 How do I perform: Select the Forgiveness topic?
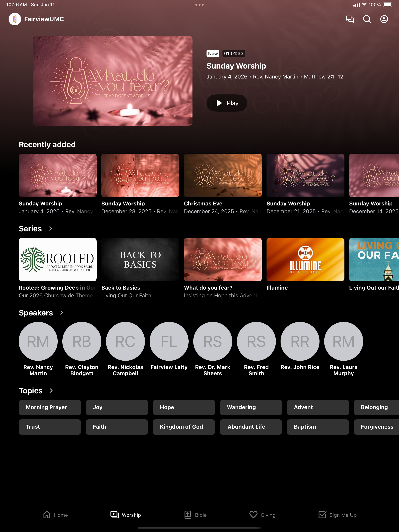click(x=376, y=427)
